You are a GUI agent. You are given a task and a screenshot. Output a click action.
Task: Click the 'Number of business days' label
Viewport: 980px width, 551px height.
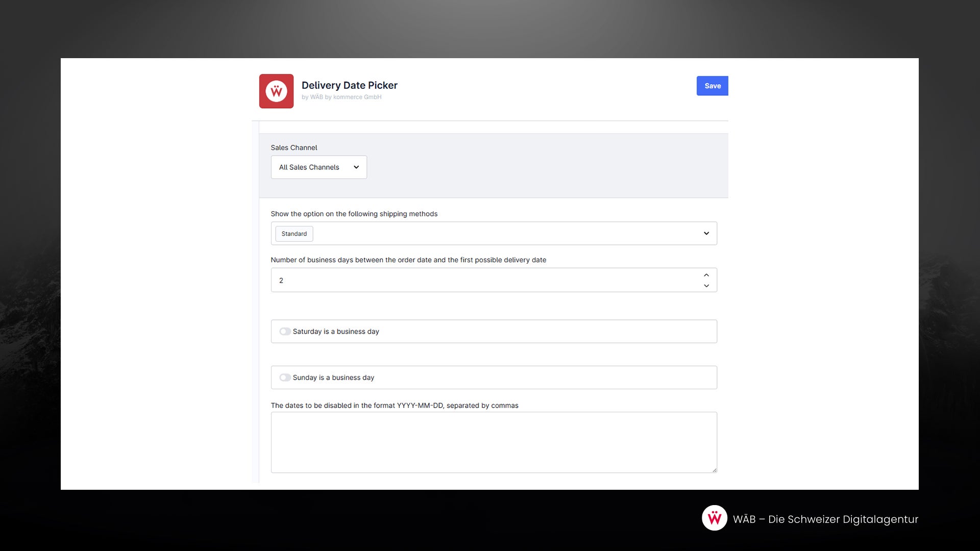(x=408, y=260)
